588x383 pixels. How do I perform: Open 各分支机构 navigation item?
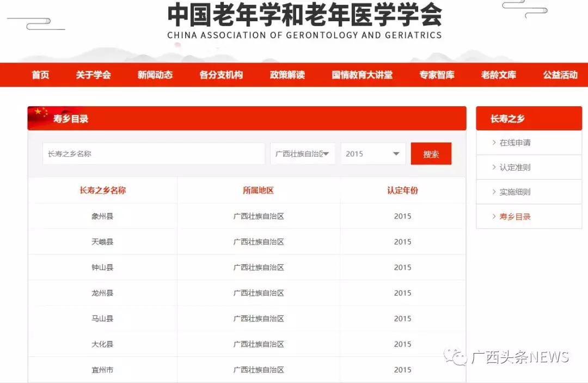pos(221,75)
